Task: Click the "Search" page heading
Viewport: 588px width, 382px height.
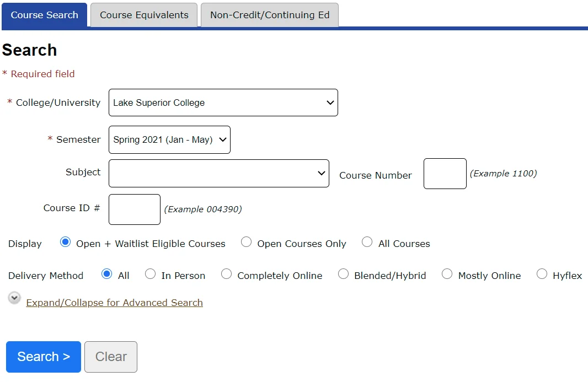Action: click(29, 50)
